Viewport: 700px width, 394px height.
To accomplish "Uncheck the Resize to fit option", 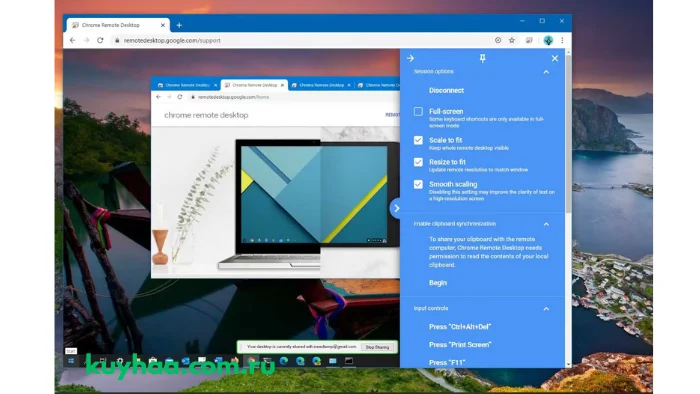I will (x=418, y=162).
